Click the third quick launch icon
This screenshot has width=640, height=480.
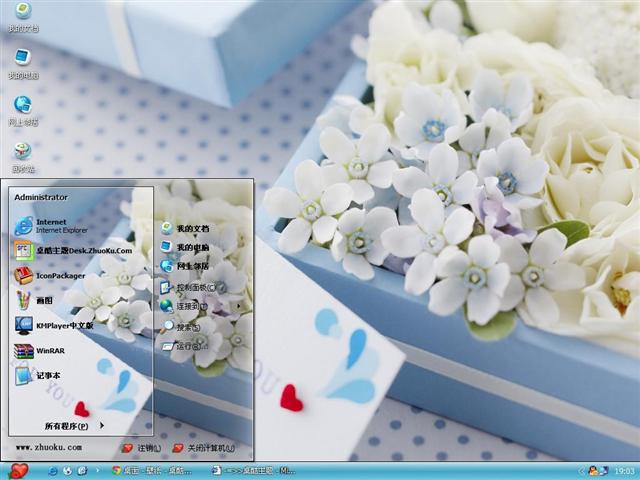click(x=82, y=471)
